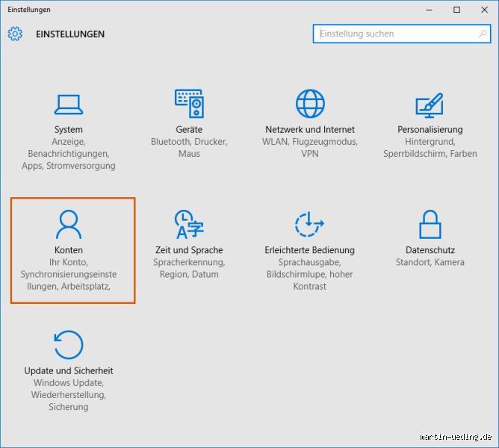Click the 'Spracherkennung, Region, Datum' description
The width and height of the screenshot is (499, 448).
click(189, 268)
